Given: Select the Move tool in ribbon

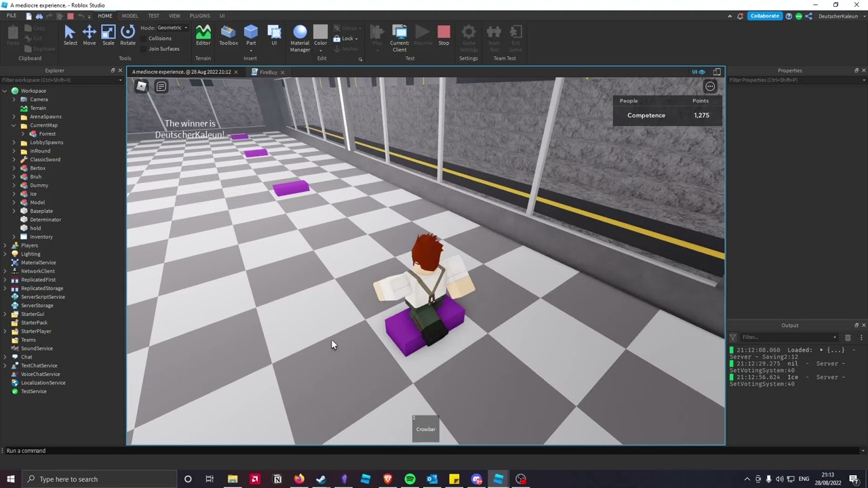Looking at the screenshot, I should pyautogui.click(x=89, y=35).
